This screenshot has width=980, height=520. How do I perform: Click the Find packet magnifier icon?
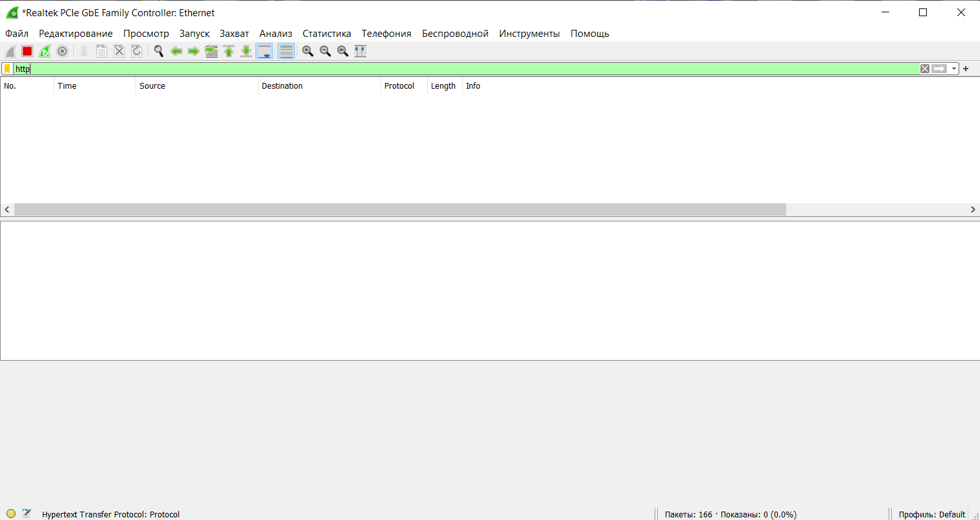pos(158,51)
